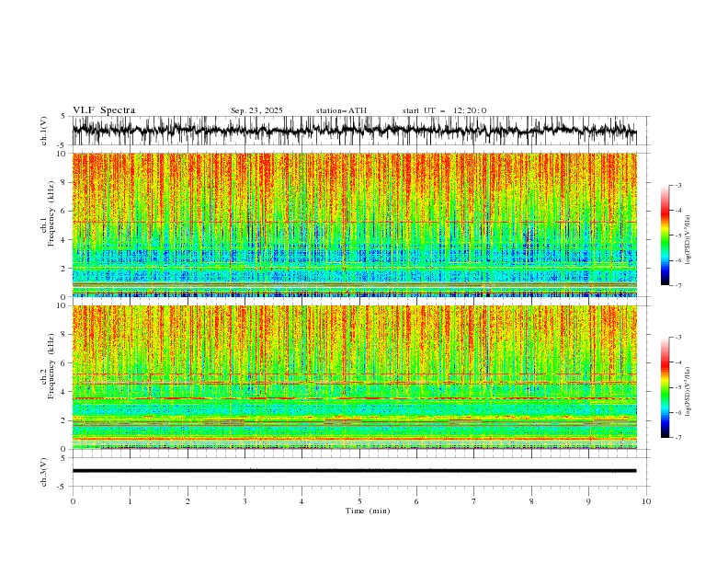Click the "station=ATH" header label
Image resolution: width=728 pixels, height=563 pixels.
click(341, 110)
